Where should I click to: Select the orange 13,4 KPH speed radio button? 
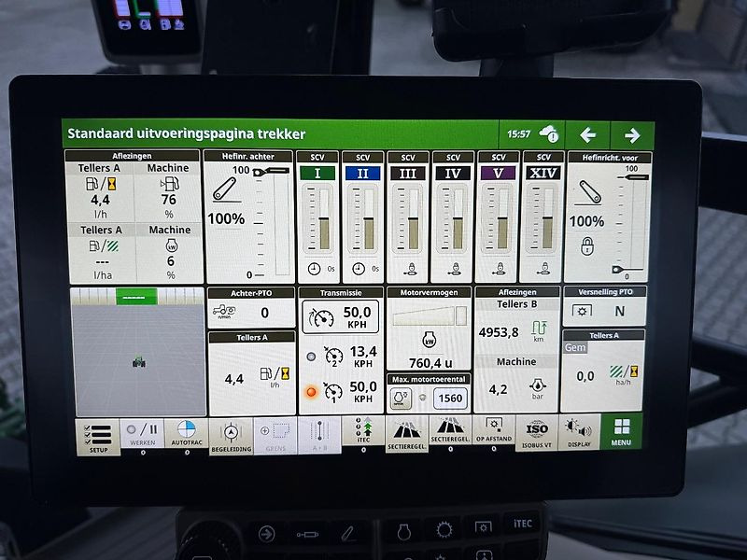[310, 355]
